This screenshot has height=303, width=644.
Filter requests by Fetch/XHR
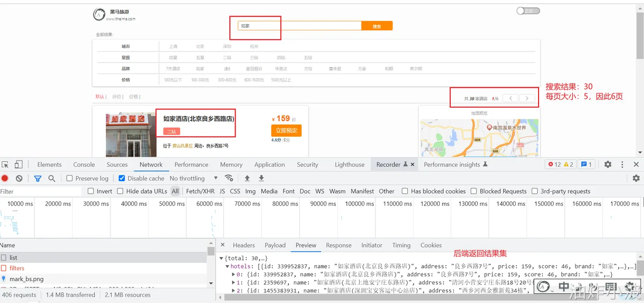(x=200, y=191)
